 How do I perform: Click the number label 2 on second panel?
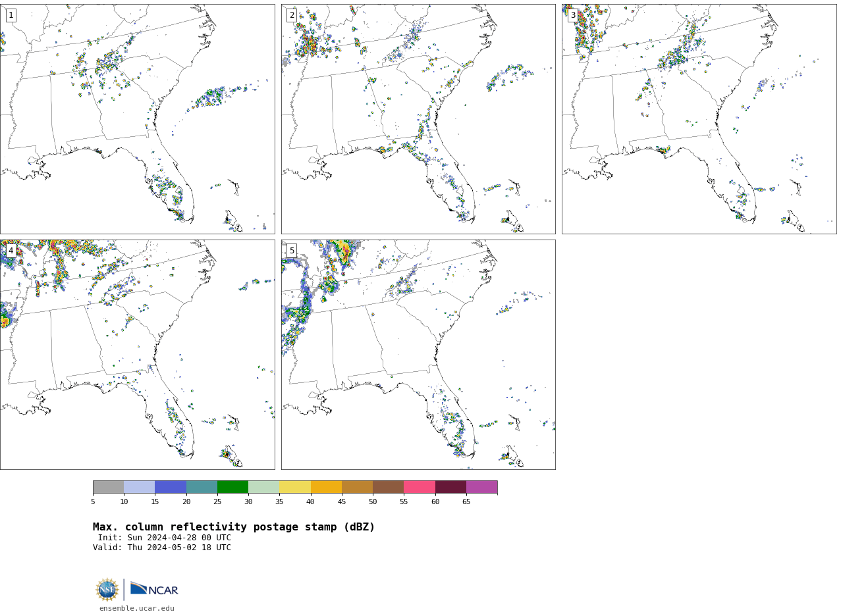click(x=292, y=15)
